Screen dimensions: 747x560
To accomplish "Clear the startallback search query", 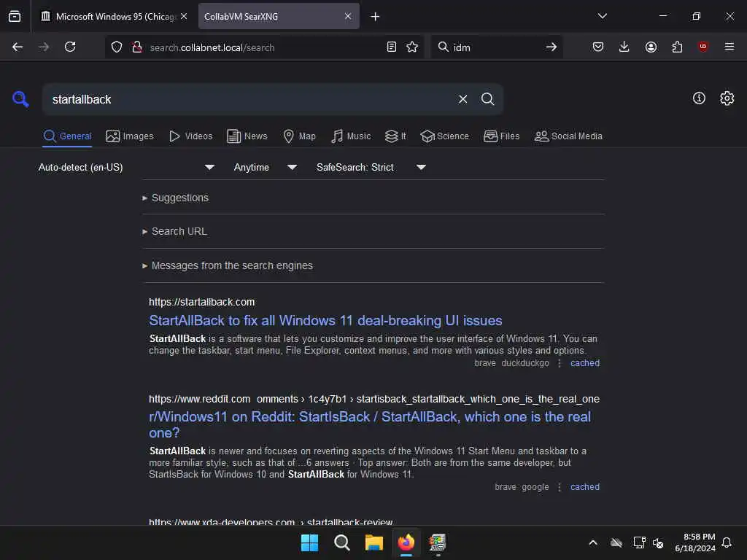I will 462,99.
